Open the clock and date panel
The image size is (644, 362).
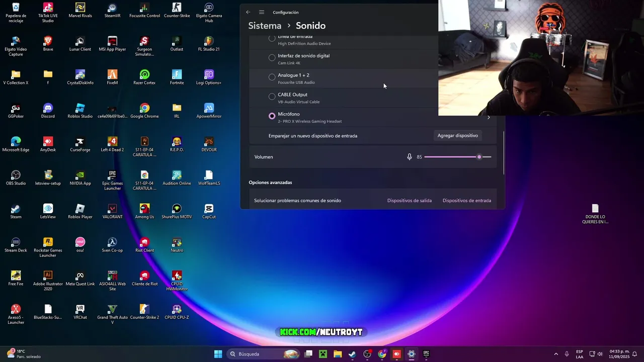[619, 354]
